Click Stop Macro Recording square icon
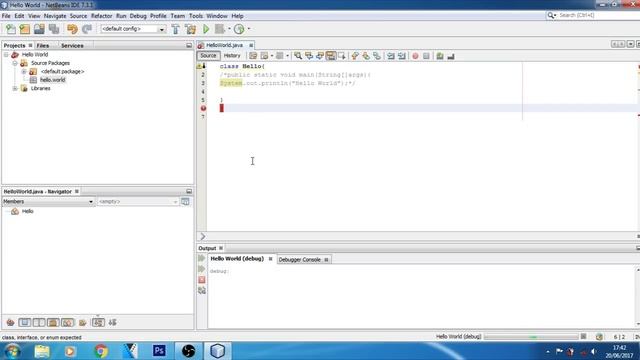640x360 pixels. click(x=426, y=56)
